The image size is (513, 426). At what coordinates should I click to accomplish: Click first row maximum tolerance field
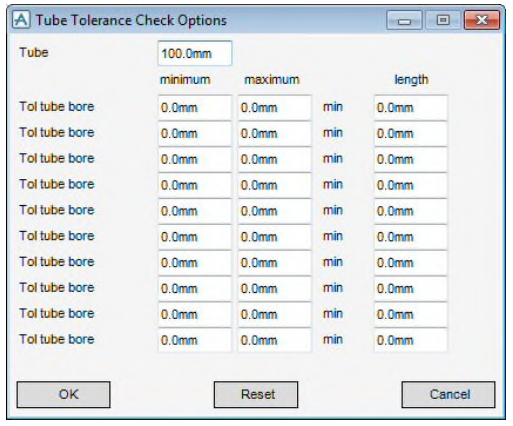[274, 108]
